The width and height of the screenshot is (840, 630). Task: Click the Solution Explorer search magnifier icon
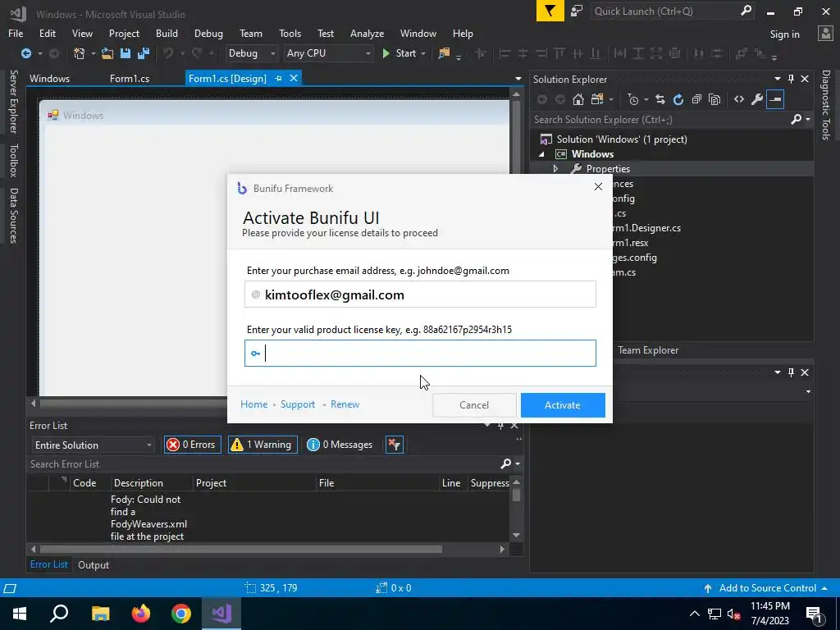pos(796,120)
